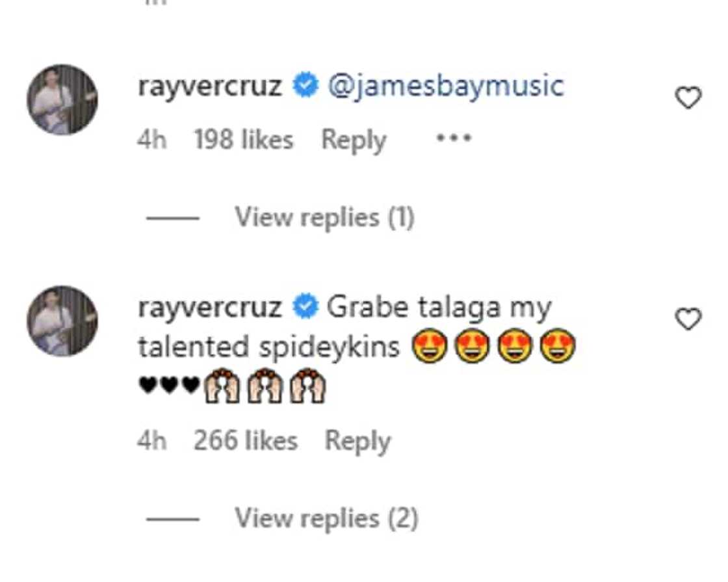The image size is (728, 582).
Task: Visit rayvercruz username on the 'Grabe talaga' comment
Action: (x=209, y=308)
